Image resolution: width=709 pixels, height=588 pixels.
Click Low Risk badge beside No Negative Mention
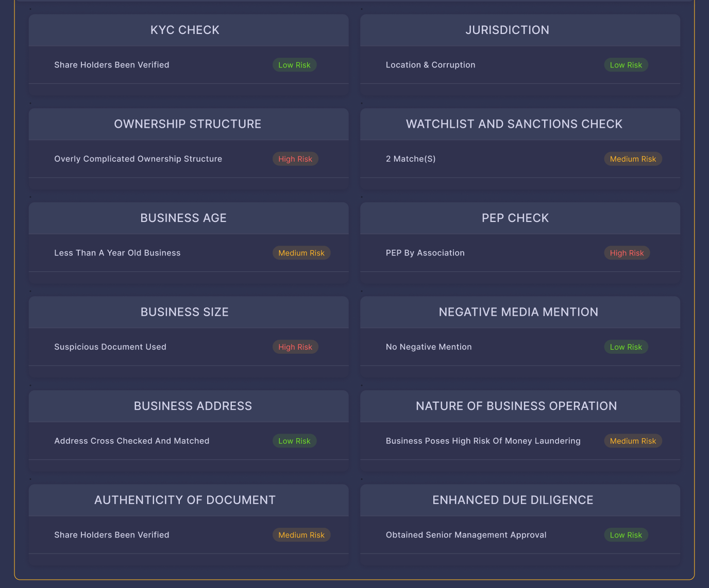626,347
